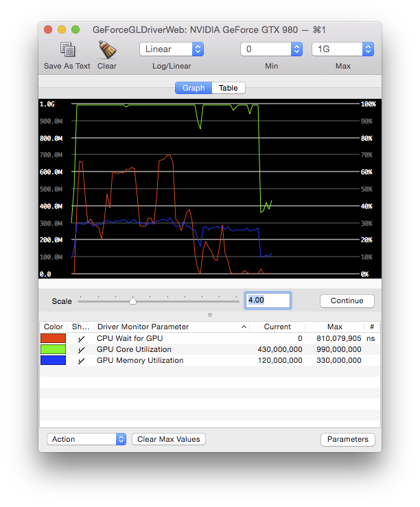Click the split view divider handle dot
The height and width of the screenshot is (507, 420).
tap(210, 315)
